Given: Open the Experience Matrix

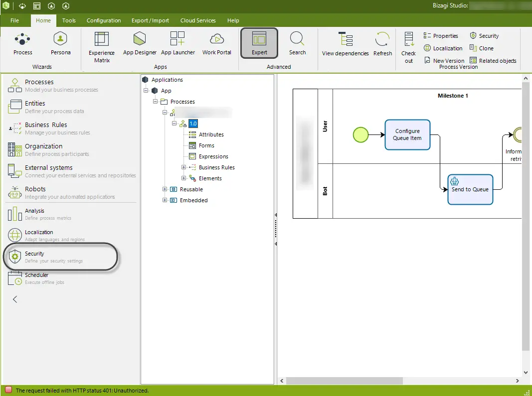Looking at the screenshot, I should pyautogui.click(x=102, y=47).
